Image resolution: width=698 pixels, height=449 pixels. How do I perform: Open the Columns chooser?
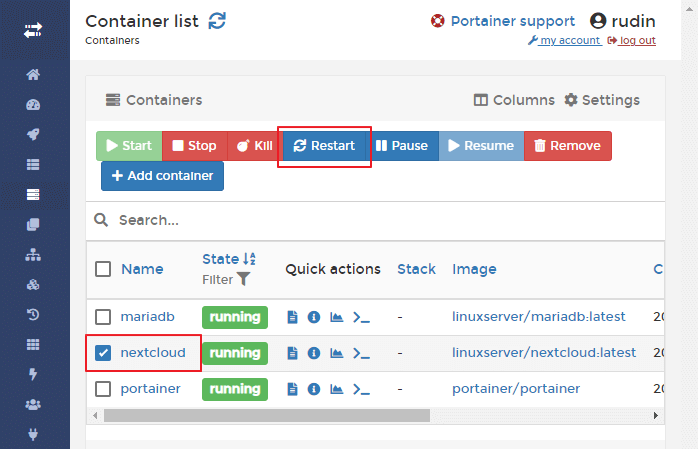[514, 100]
